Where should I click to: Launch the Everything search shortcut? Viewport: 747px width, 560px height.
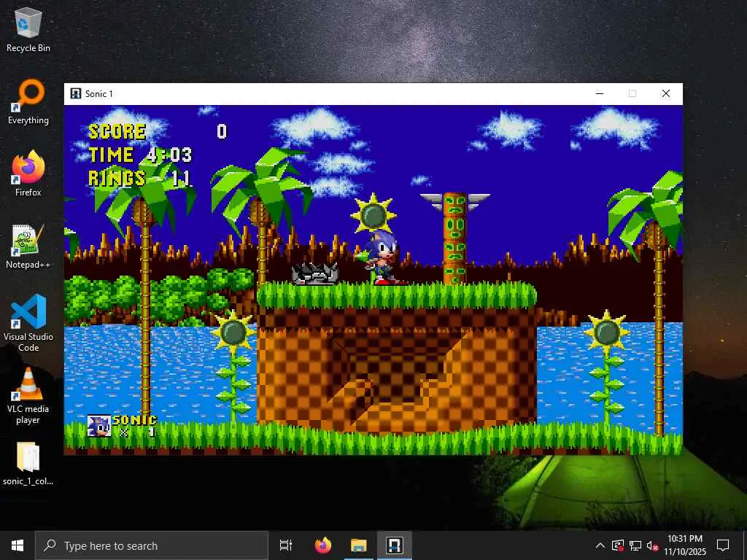tap(28, 102)
